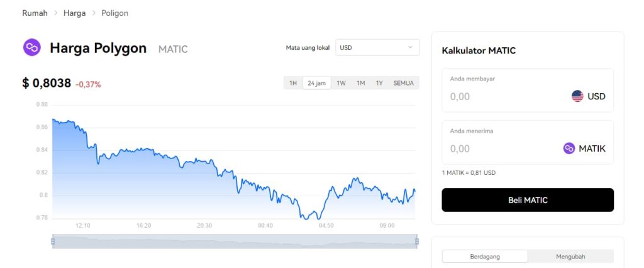
Task: Go to Rumah breadcrumb link
Action: click(x=35, y=13)
